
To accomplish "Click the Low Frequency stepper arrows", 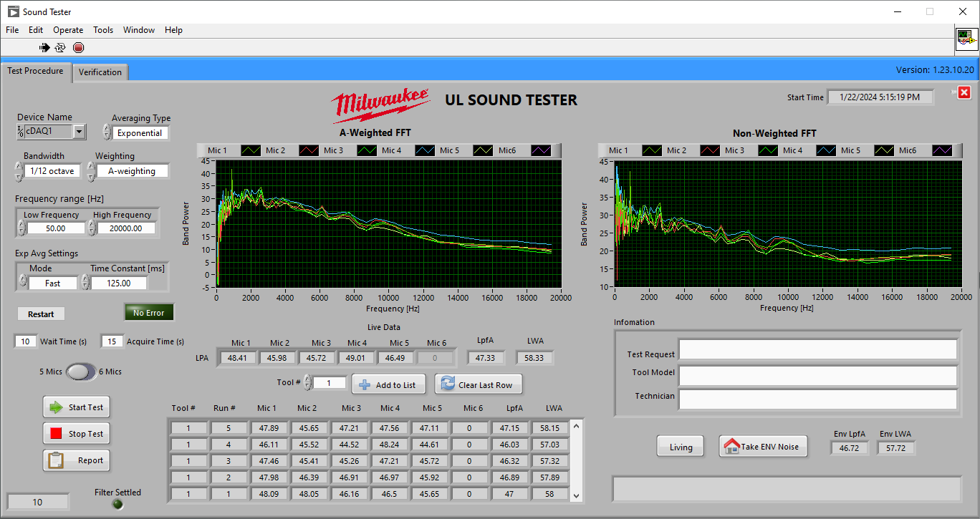I will pyautogui.click(x=21, y=228).
